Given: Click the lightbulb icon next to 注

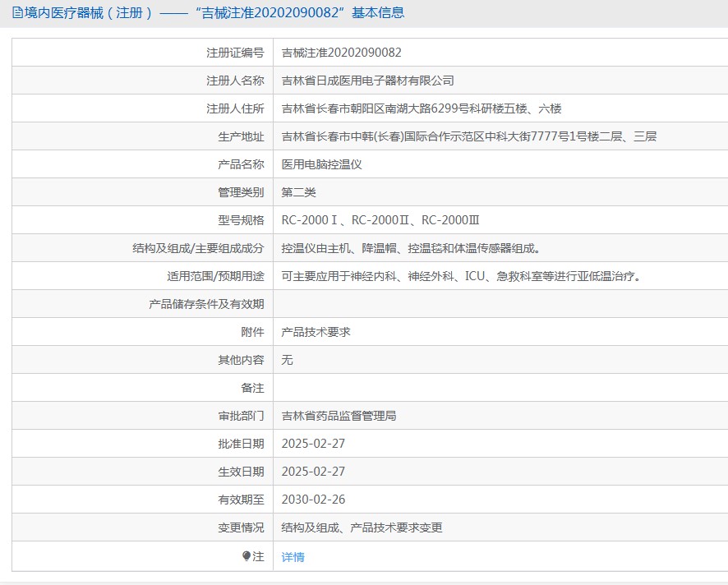Looking at the screenshot, I should point(247,555).
